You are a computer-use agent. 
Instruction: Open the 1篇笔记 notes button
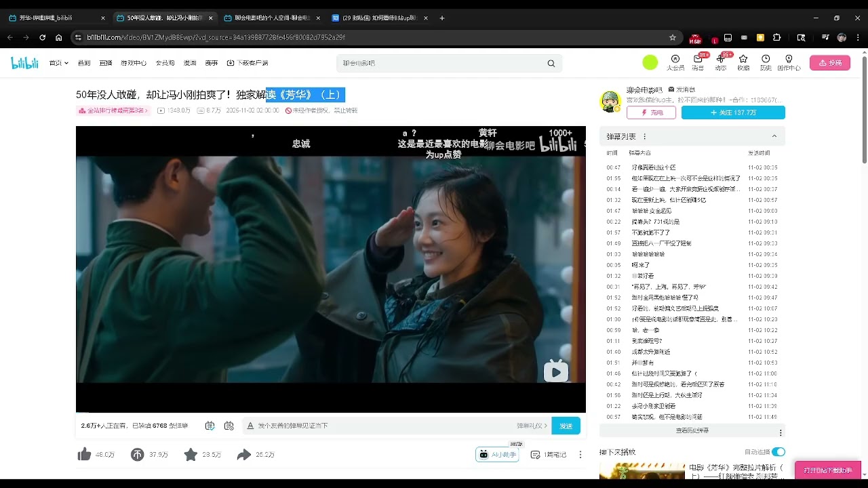coord(549,454)
